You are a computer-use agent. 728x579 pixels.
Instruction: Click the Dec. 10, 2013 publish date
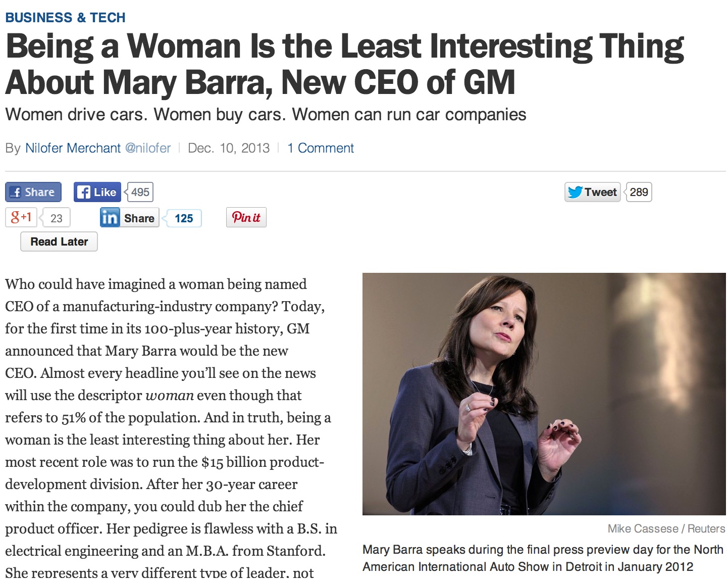(x=228, y=148)
